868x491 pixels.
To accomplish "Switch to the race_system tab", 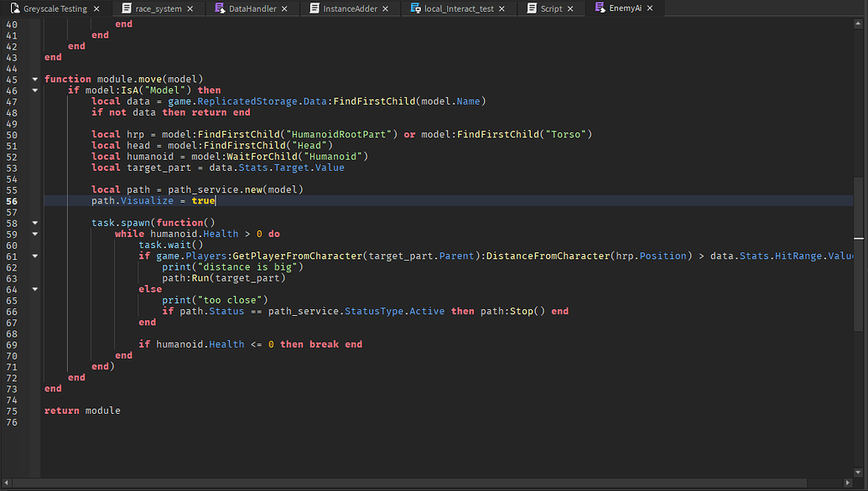I will (158, 8).
